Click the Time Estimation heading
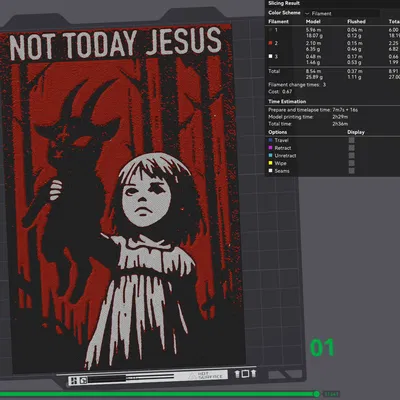This screenshot has width=400, height=400. pyautogui.click(x=287, y=101)
